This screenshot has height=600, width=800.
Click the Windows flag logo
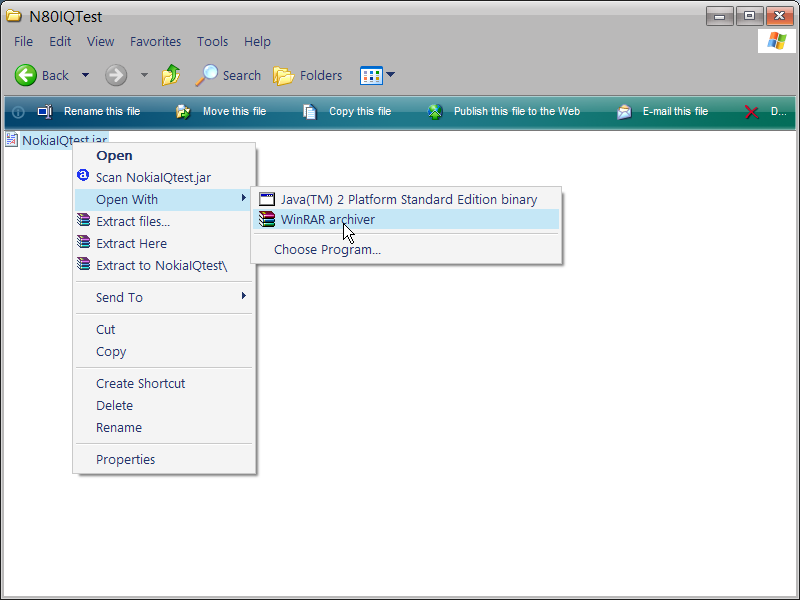[777, 41]
